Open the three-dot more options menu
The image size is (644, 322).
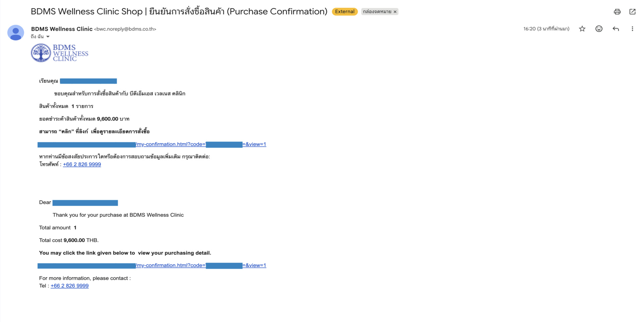pyautogui.click(x=633, y=29)
